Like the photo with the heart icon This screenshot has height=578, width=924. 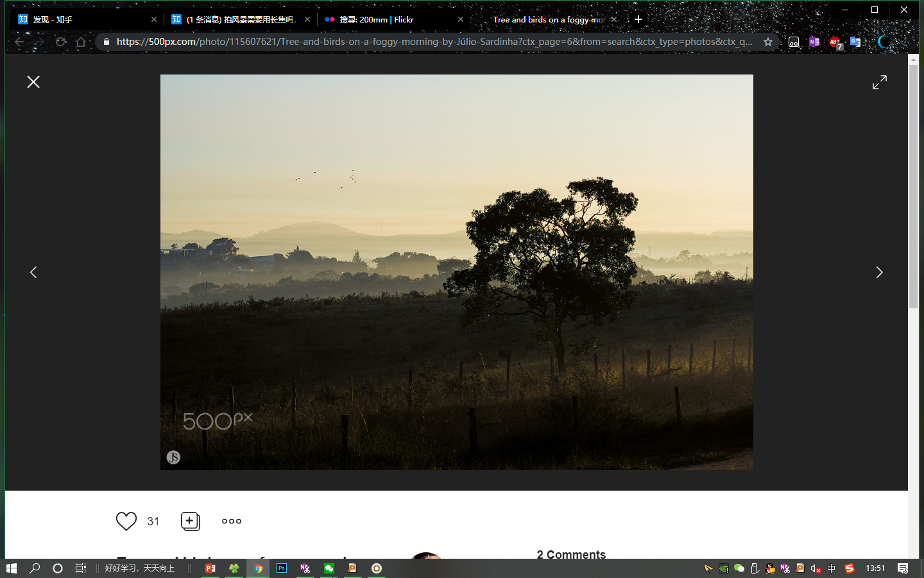click(x=126, y=521)
